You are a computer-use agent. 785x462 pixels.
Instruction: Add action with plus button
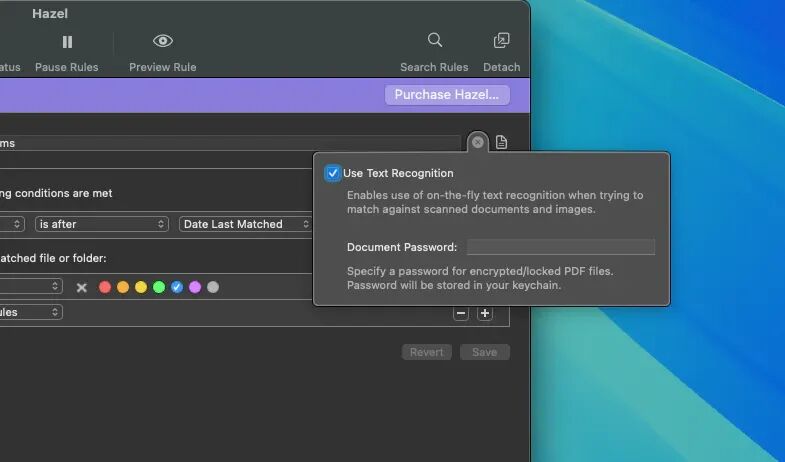484,313
